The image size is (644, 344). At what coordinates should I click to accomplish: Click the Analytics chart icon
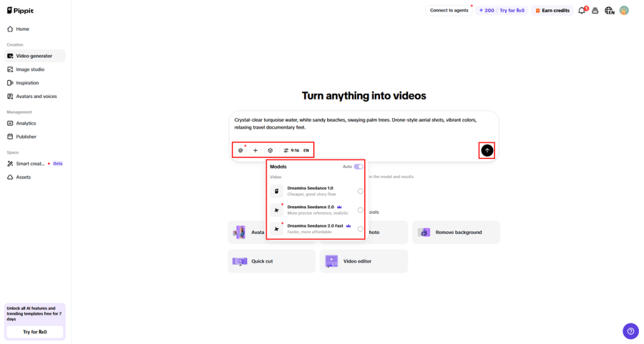(x=10, y=123)
